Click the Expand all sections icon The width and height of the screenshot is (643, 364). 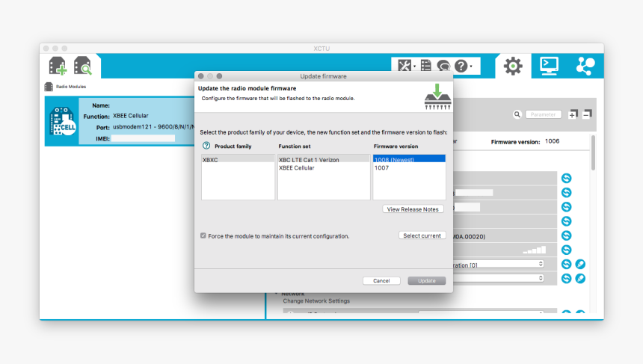pyautogui.click(x=573, y=114)
